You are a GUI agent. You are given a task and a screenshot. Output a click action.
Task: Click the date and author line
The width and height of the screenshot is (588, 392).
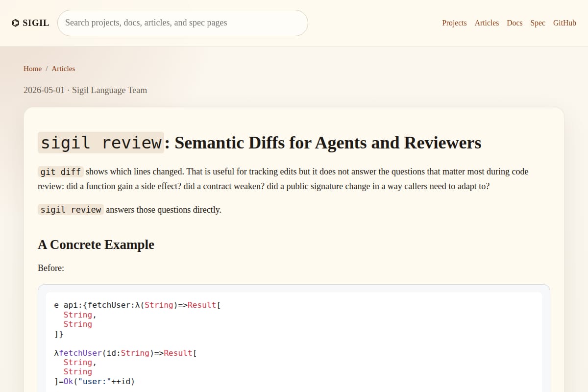pyautogui.click(x=85, y=90)
